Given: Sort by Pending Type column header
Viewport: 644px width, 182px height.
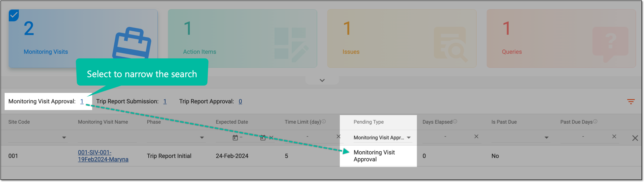Looking at the screenshot, I should pyautogui.click(x=369, y=122).
